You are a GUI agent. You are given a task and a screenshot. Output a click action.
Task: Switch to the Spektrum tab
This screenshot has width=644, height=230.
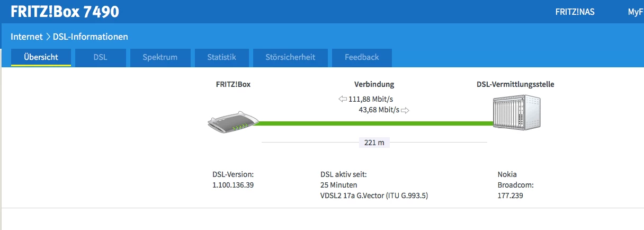pyautogui.click(x=160, y=57)
